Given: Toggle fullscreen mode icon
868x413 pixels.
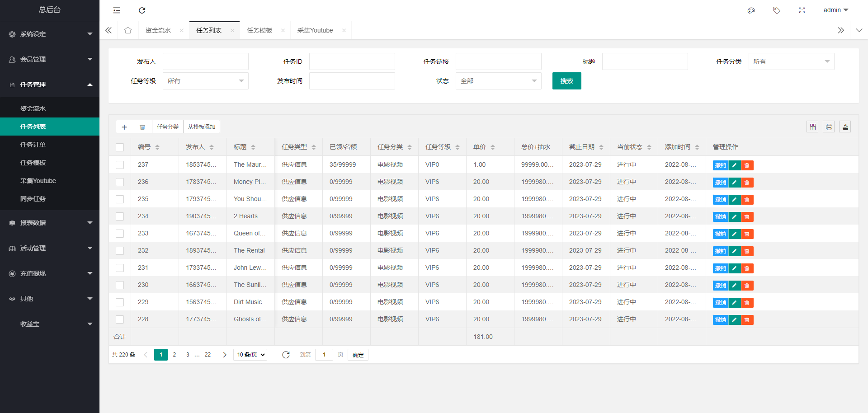Looking at the screenshot, I should (802, 10).
